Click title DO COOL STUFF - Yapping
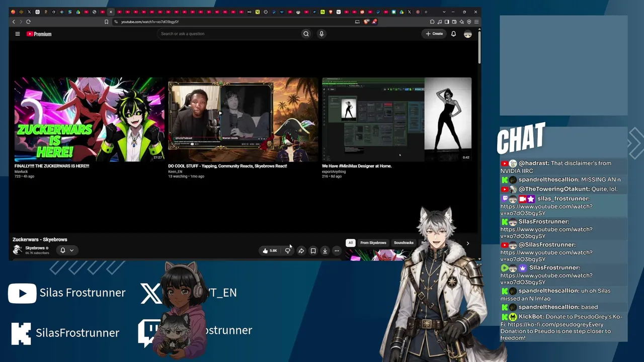This screenshot has width=644, height=362. coord(227,166)
